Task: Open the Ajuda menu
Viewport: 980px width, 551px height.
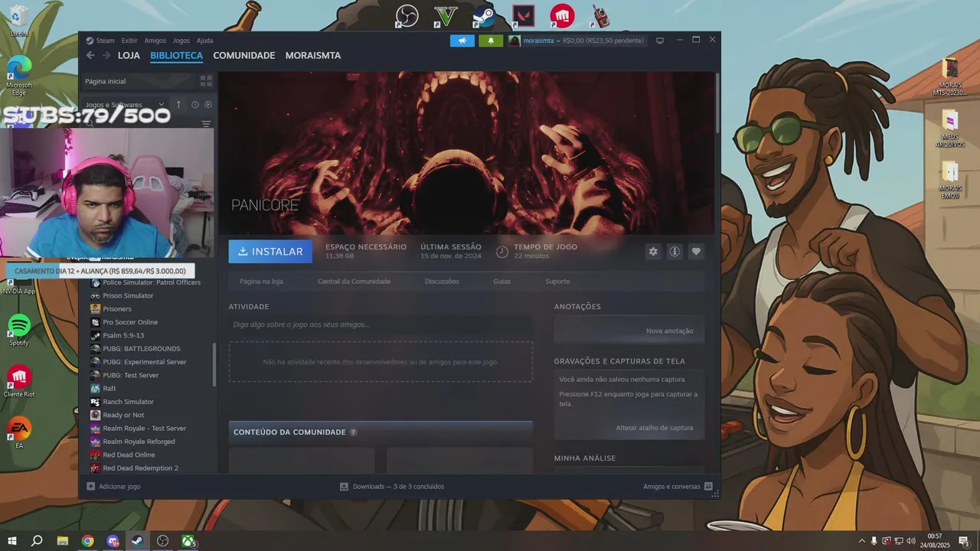Action: (205, 41)
